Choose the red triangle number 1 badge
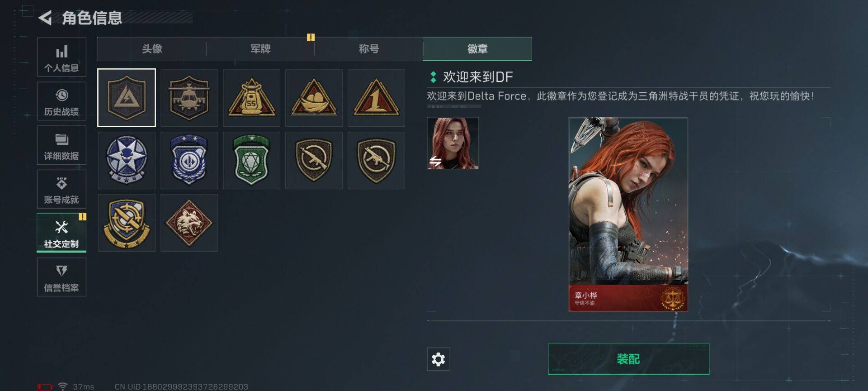 coord(376,98)
